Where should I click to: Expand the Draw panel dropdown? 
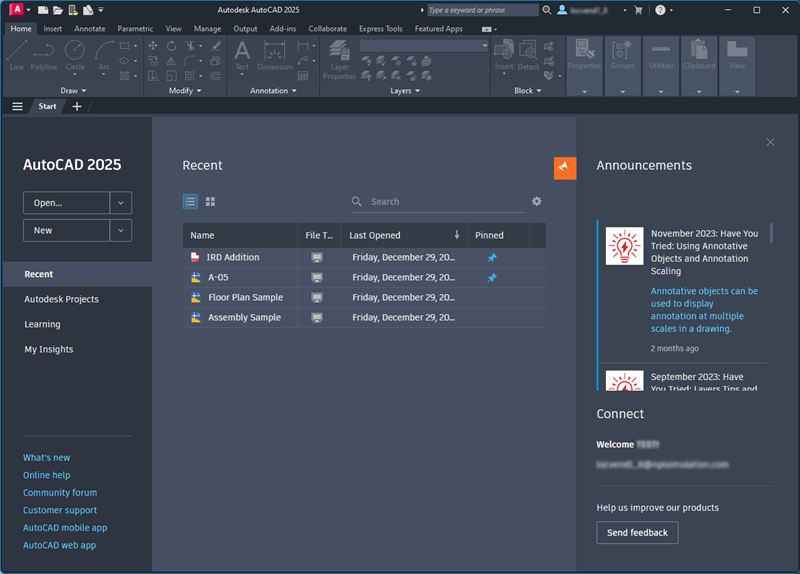click(x=73, y=91)
